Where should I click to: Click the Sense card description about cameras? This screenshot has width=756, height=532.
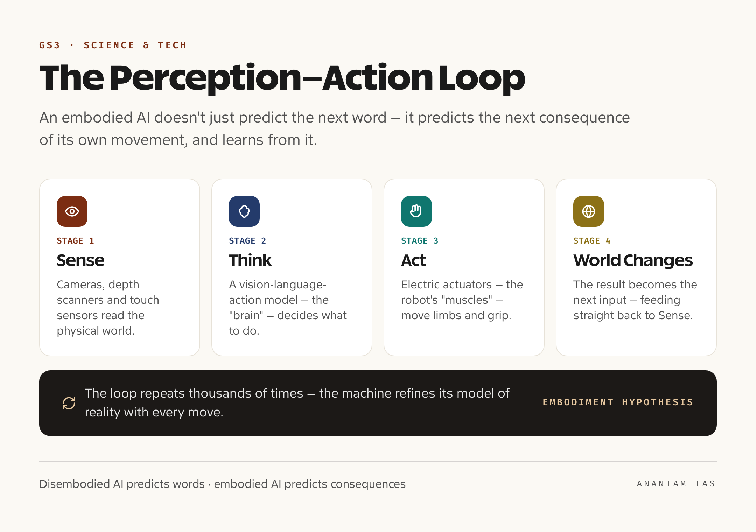coord(108,308)
